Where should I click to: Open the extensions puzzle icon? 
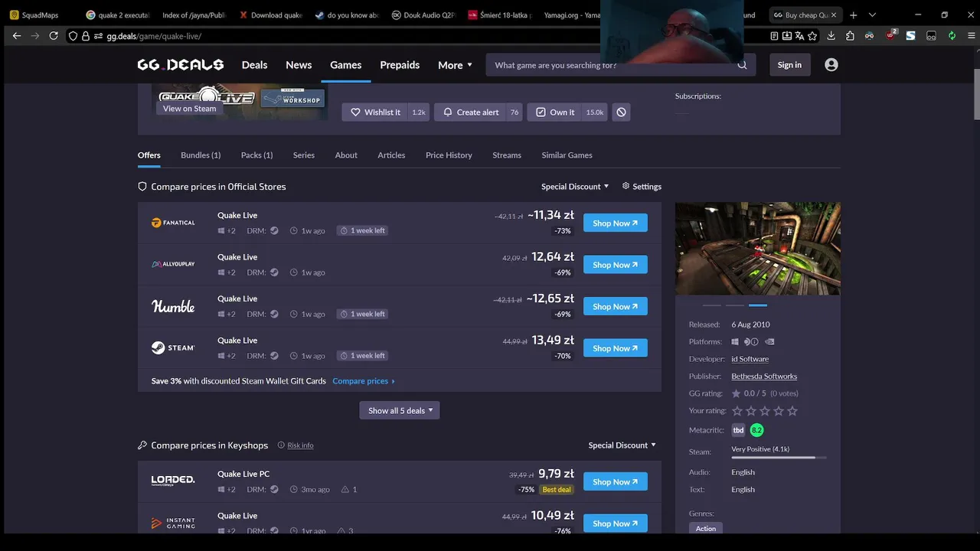point(850,35)
